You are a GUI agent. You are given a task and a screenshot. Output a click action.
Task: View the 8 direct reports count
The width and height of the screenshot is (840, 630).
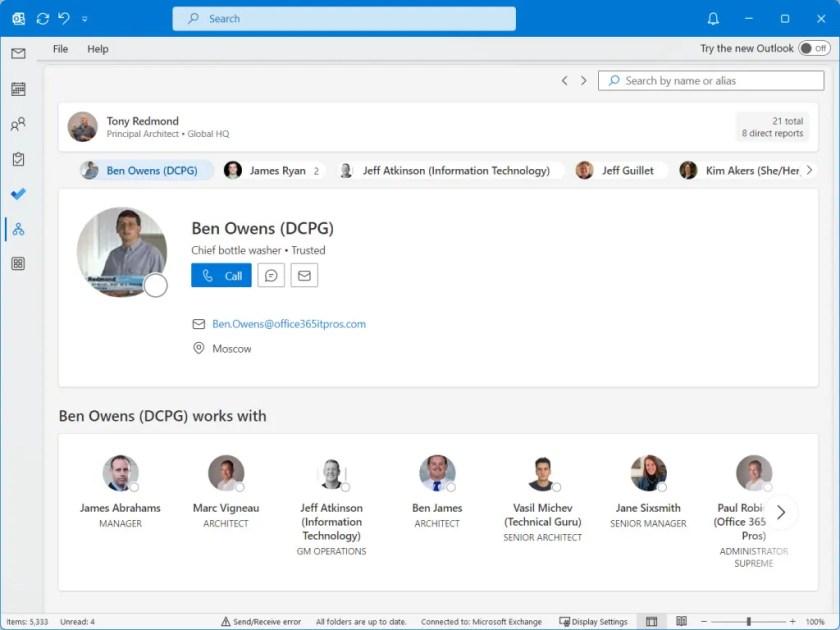click(x=772, y=133)
